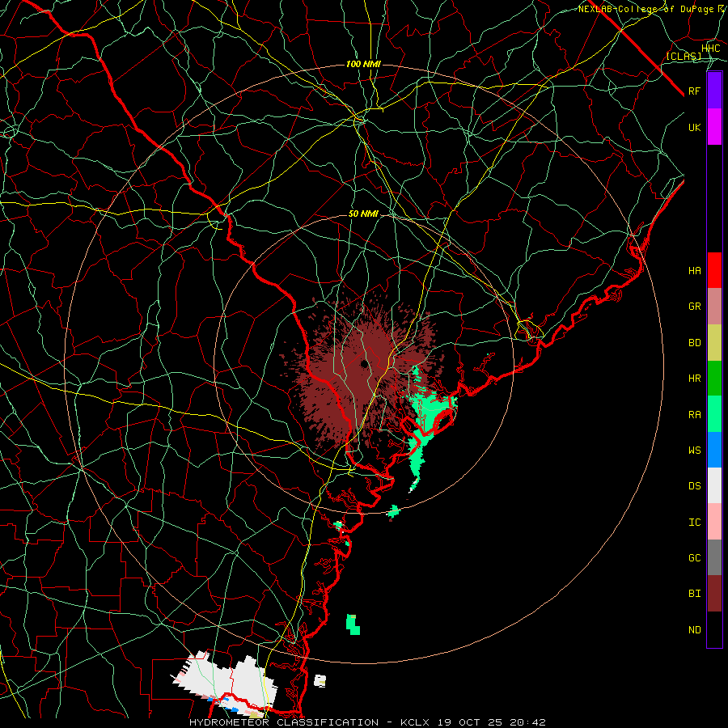Click the BD legend label
Image resolution: width=728 pixels, height=728 pixels.
694,343
